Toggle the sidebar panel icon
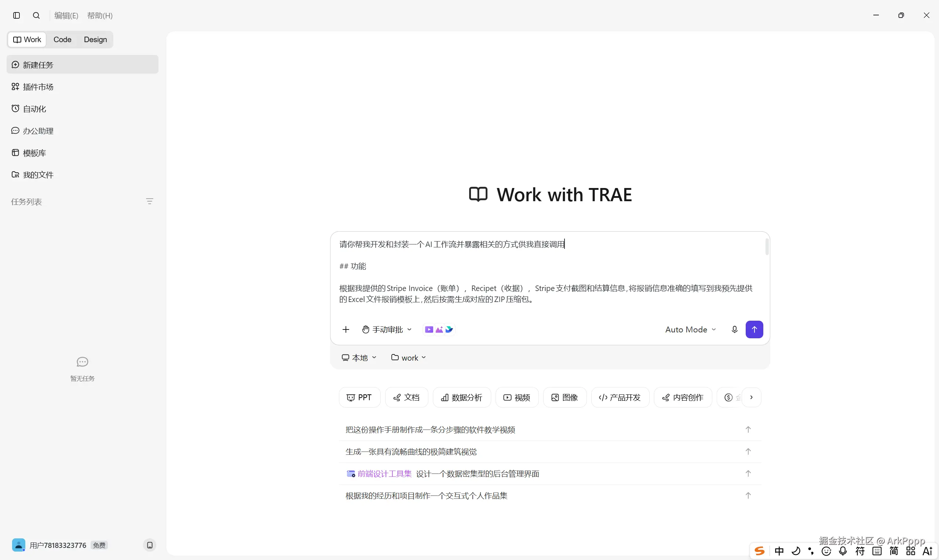Screen dimensions: 939x560 coord(16,15)
